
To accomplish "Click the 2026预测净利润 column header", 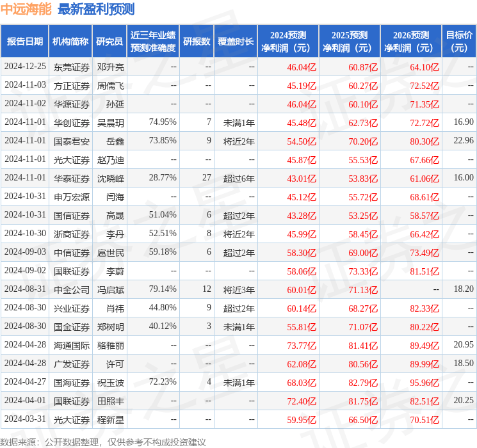I will [x=411, y=41].
